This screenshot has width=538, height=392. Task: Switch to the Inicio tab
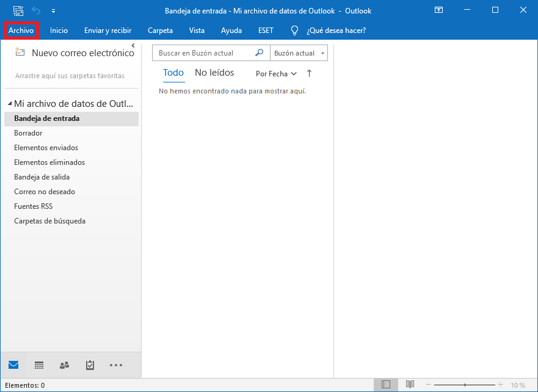tap(59, 31)
